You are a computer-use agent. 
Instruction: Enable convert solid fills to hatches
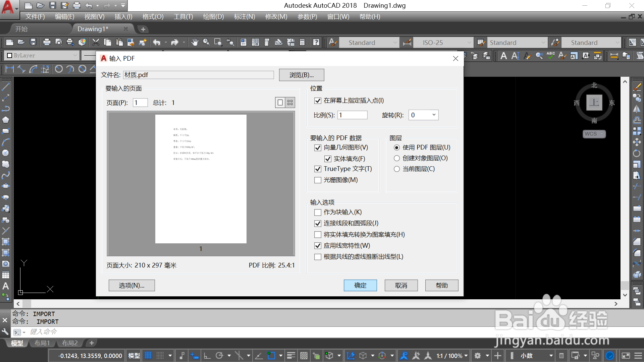[x=318, y=235]
